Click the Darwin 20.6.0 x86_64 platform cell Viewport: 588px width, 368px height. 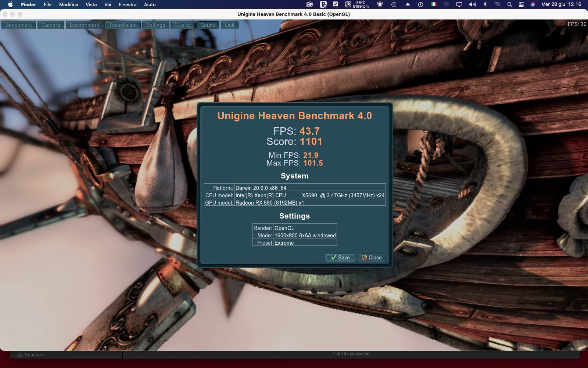(310, 188)
